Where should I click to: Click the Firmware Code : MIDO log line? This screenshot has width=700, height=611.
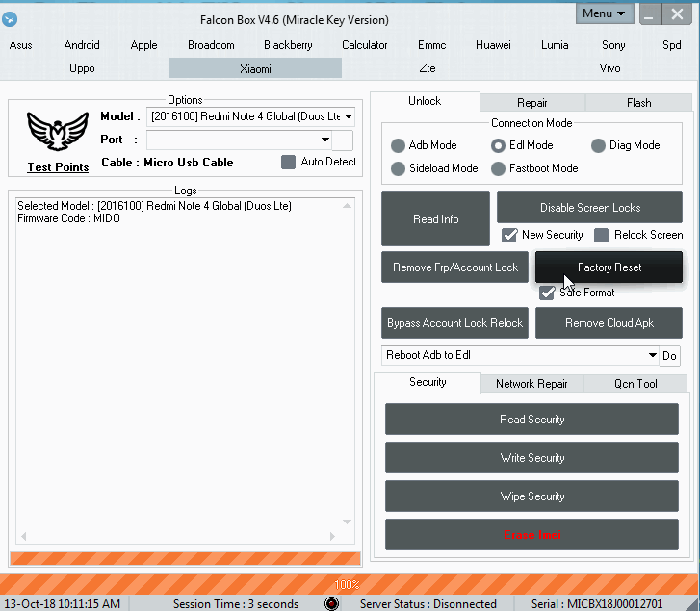[x=68, y=218]
